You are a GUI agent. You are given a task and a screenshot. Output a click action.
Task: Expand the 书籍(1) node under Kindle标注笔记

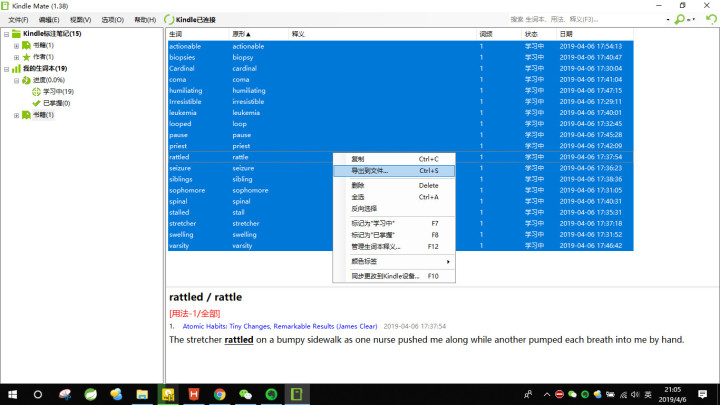[x=16, y=45]
